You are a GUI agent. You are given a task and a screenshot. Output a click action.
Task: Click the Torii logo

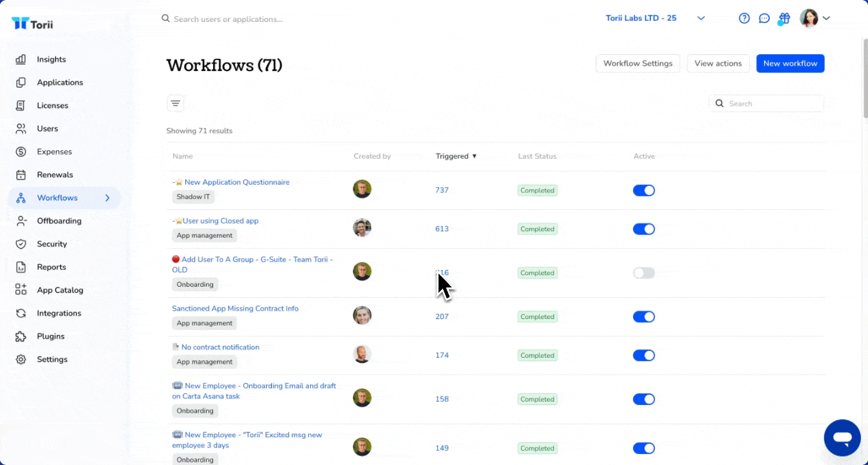point(32,23)
